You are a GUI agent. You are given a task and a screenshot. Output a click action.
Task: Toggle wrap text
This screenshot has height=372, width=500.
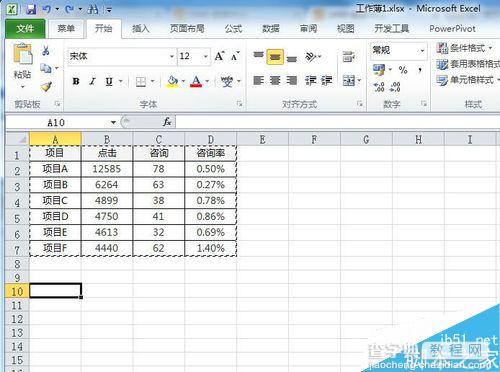[348, 57]
